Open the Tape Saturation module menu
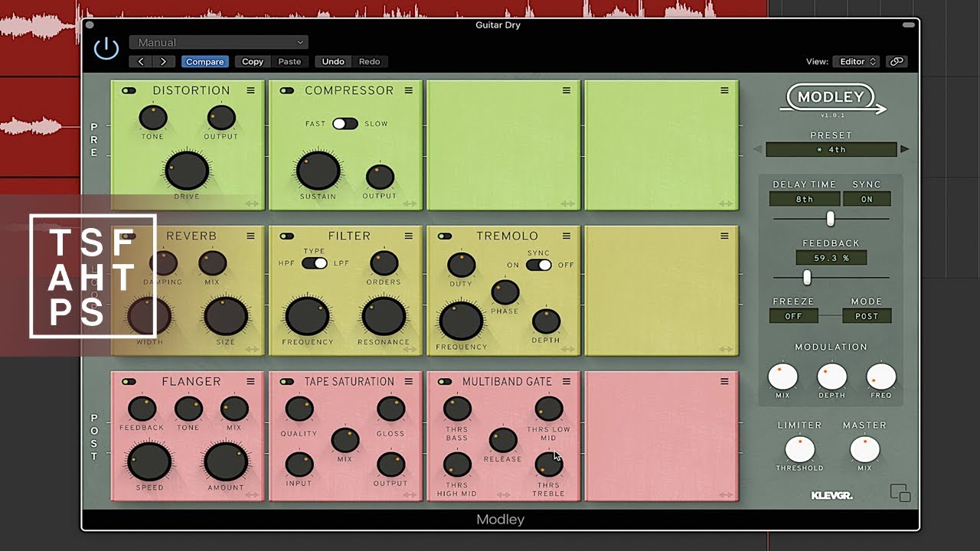Image resolution: width=980 pixels, height=551 pixels. pyautogui.click(x=409, y=382)
